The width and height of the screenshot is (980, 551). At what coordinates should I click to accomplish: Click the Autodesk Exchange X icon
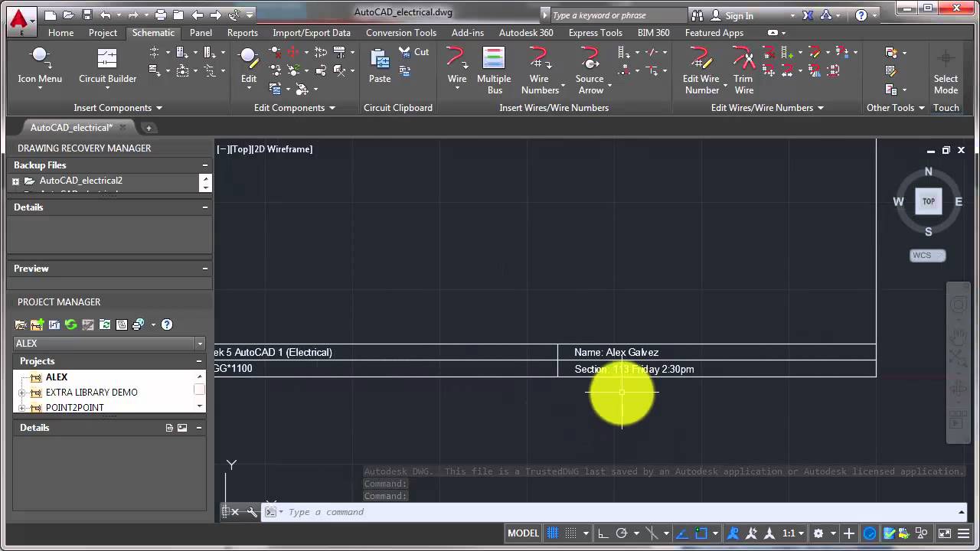coord(808,15)
